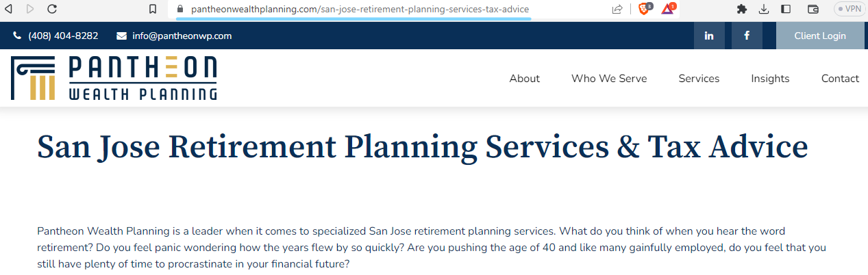Open the Facebook page icon
The width and height of the screenshot is (868, 275).
(x=747, y=36)
